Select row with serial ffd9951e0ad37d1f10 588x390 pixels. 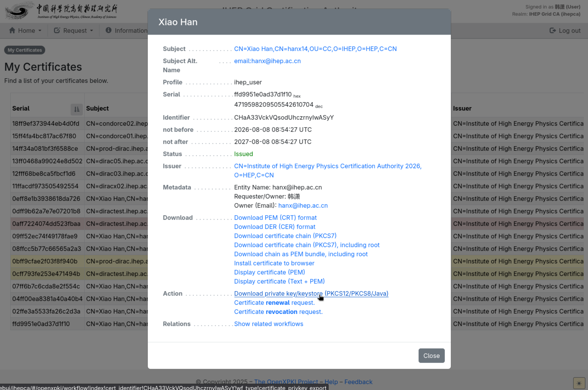[297, 324]
